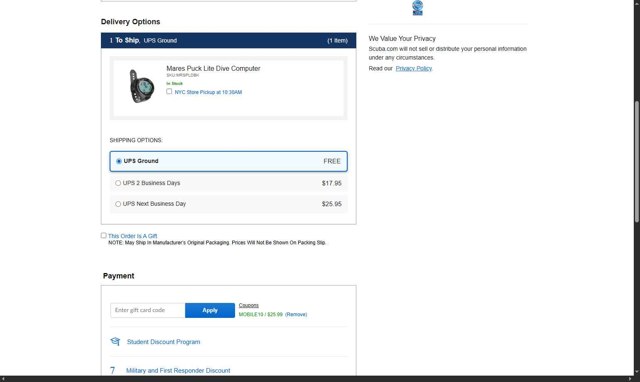Select UPS Ground shipping radio button
The height and width of the screenshot is (382, 640).
tap(119, 161)
